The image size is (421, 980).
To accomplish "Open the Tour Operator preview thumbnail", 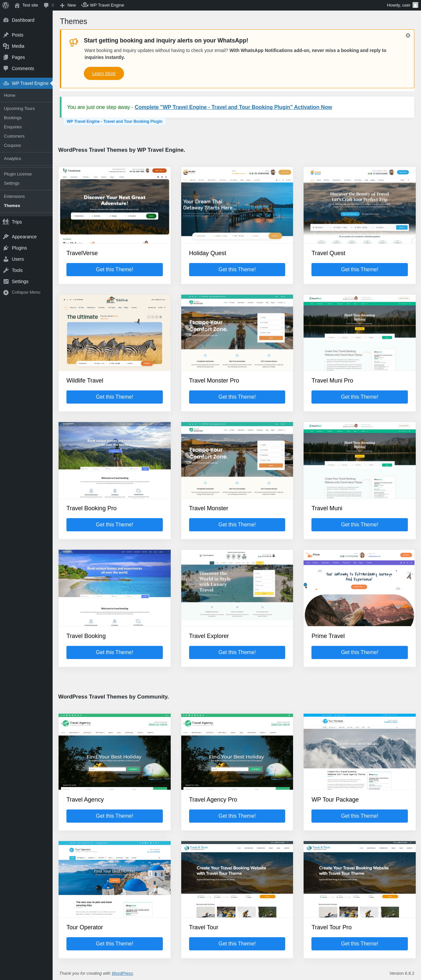I will click(x=114, y=880).
